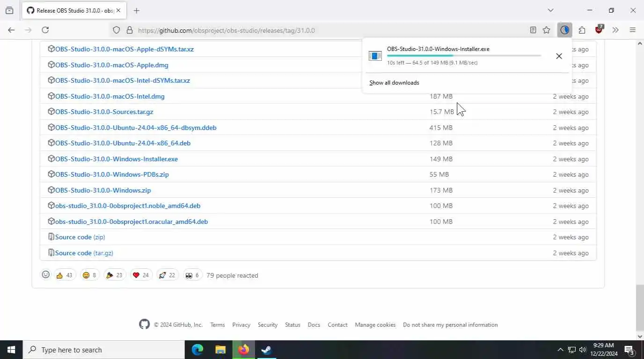
Task: Click Do not share my personal information
Action: click(x=450, y=325)
